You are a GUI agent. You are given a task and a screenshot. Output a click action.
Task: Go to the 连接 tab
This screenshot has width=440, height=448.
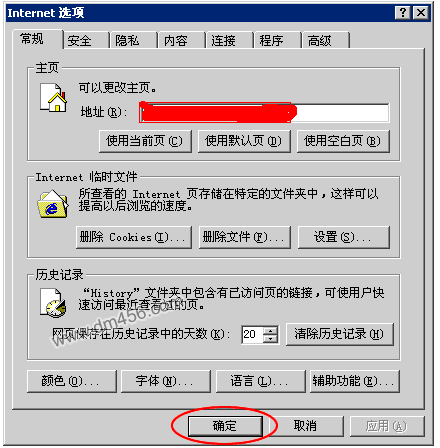(230, 41)
